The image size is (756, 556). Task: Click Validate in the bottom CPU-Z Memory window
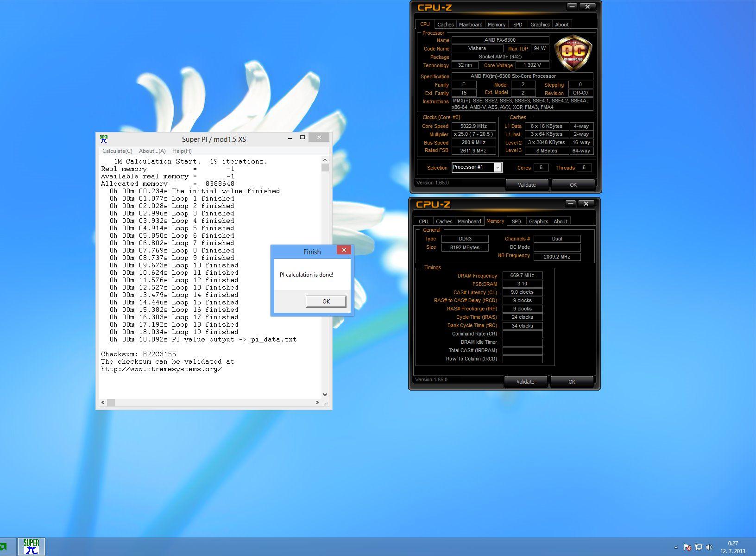[525, 382]
